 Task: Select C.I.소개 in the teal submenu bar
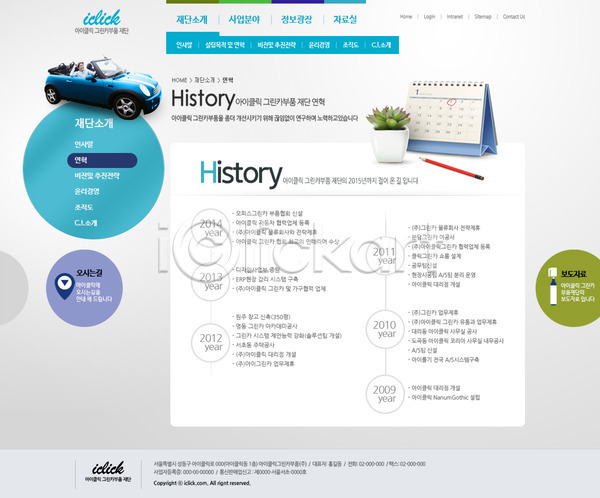coord(381,45)
